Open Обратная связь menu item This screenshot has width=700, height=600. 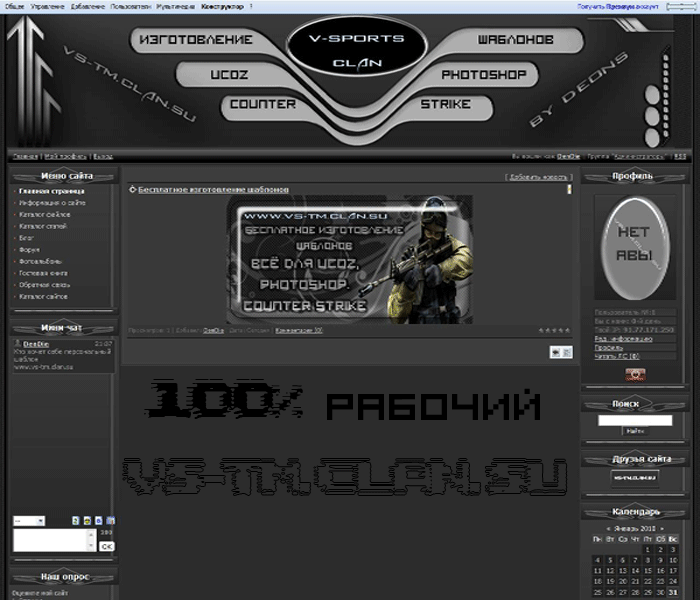44,284
